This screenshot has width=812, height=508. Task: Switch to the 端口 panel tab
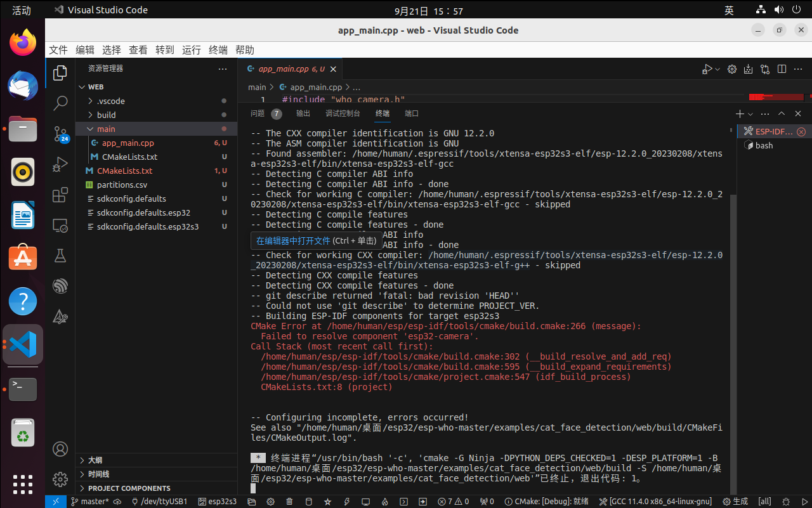(x=412, y=114)
